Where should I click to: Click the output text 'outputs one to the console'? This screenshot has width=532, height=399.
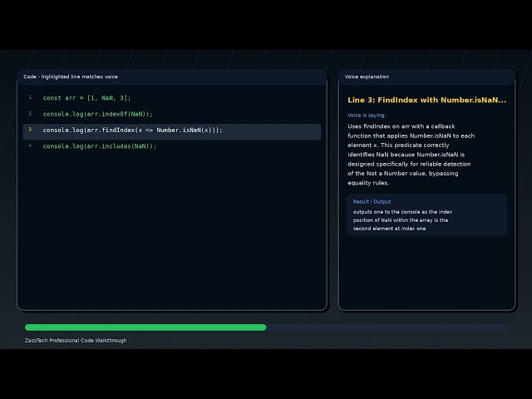(x=402, y=219)
